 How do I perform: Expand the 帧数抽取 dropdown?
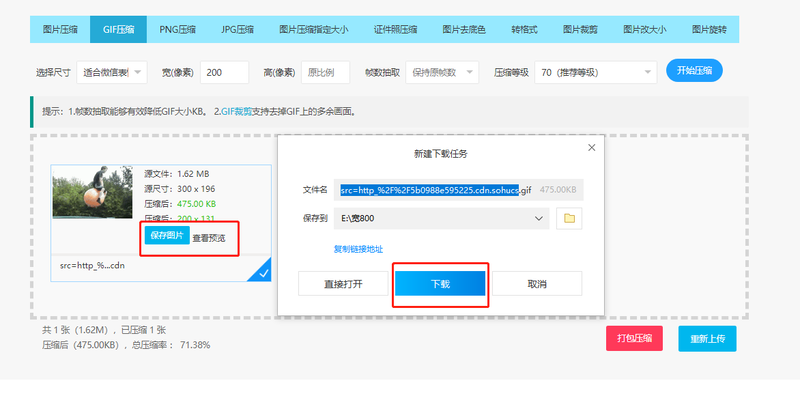coord(442,72)
